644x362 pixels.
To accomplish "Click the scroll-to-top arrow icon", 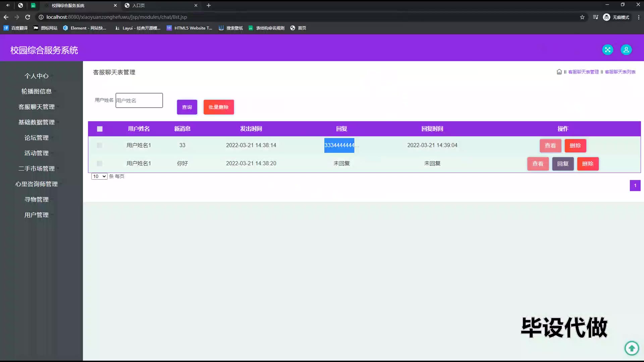I will 632,348.
